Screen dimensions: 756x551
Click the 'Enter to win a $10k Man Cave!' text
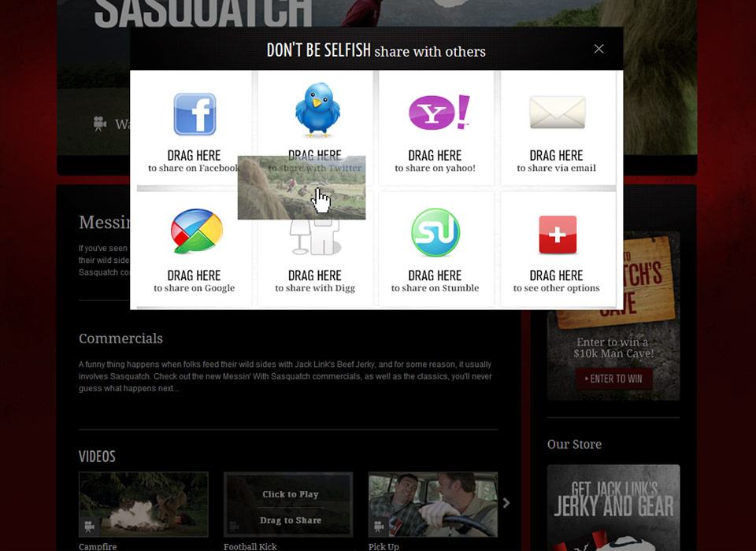613,348
